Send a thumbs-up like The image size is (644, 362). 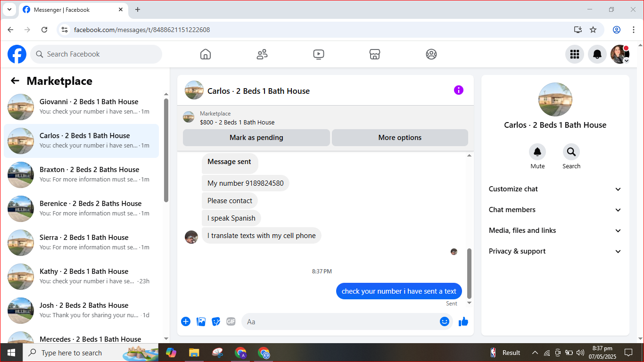(x=463, y=321)
